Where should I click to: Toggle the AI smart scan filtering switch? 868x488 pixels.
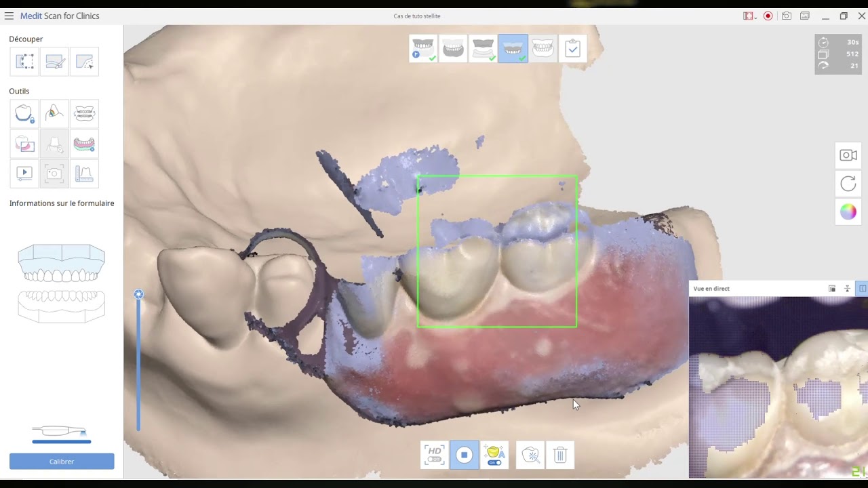pos(494,455)
